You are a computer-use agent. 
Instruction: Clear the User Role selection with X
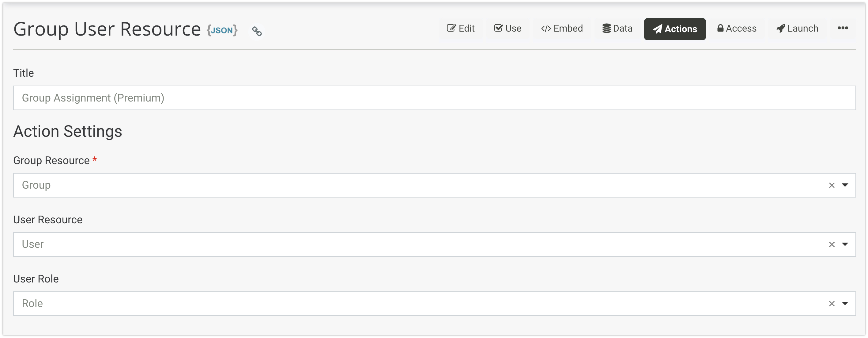(x=831, y=304)
